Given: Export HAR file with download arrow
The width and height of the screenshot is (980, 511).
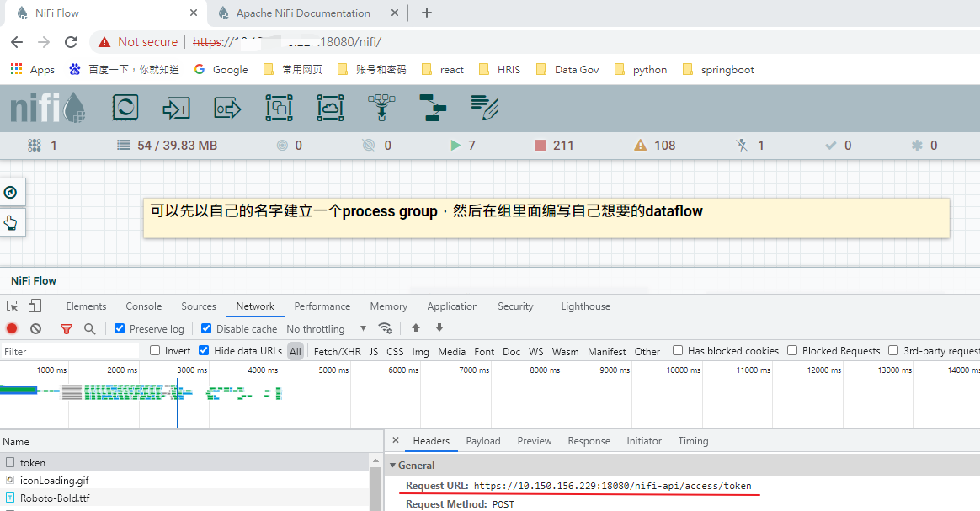Looking at the screenshot, I should [439, 328].
